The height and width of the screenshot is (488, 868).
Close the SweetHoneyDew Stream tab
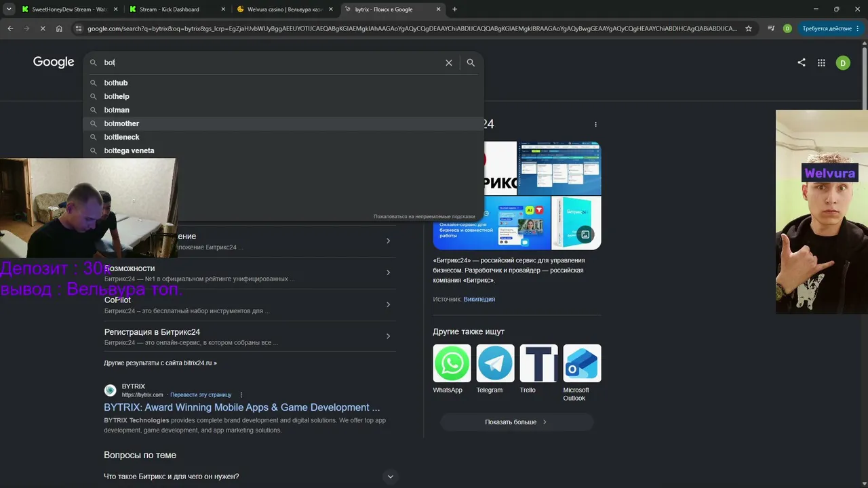(115, 9)
